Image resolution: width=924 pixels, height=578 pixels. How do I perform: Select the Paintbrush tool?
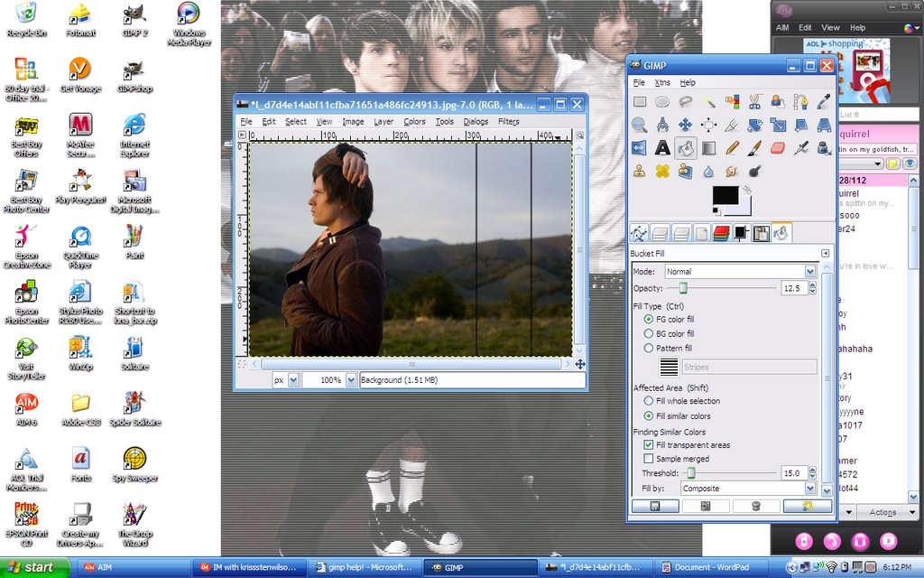click(755, 147)
